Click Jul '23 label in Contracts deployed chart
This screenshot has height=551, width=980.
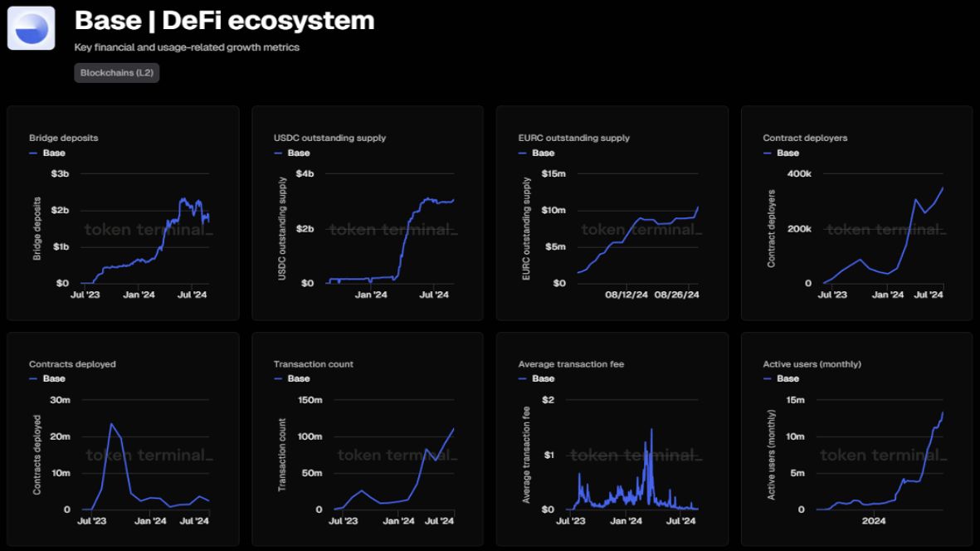(92, 520)
